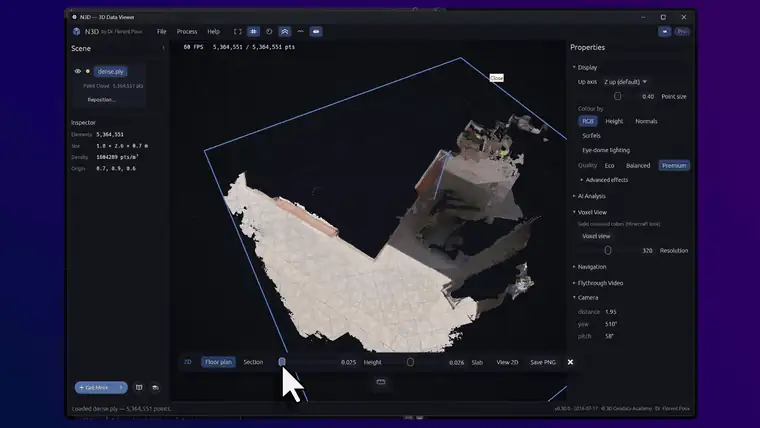This screenshot has height=428, width=760.
Task: Toggle the double-chevron layers toolbar icon
Action: pyautogui.click(x=285, y=32)
